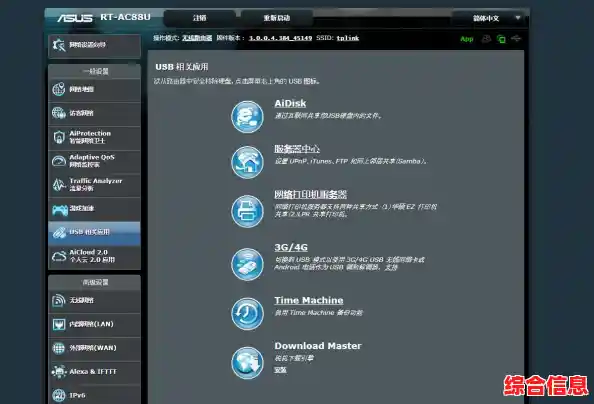Viewport: 594px width, 404px height.
Task: Select the highlighted USB 相关应用 menu item
Action: tap(94, 232)
